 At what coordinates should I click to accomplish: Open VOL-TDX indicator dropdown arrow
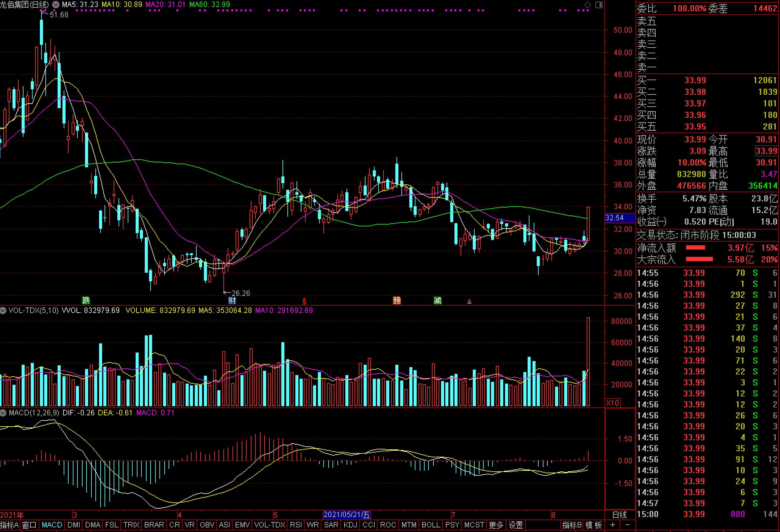3,310
